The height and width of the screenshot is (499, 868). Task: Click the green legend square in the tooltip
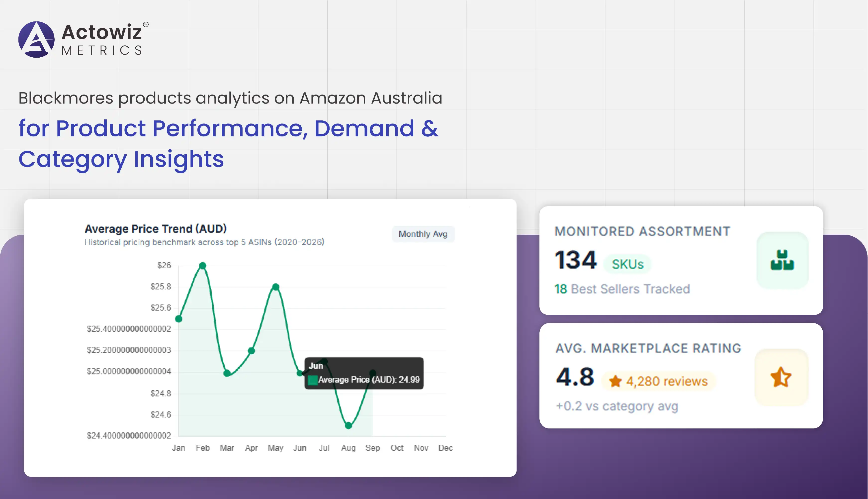[313, 380]
